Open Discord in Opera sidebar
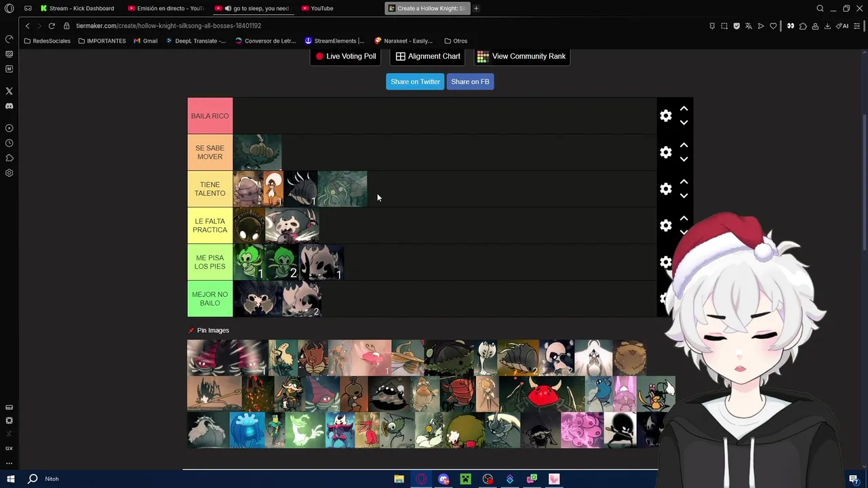868x488 pixels. (9, 106)
